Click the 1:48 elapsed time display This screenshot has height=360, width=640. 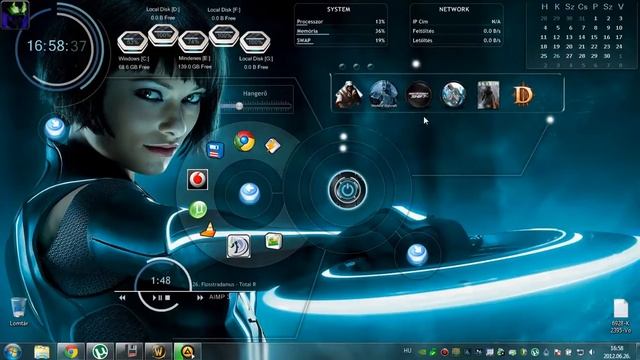161,280
